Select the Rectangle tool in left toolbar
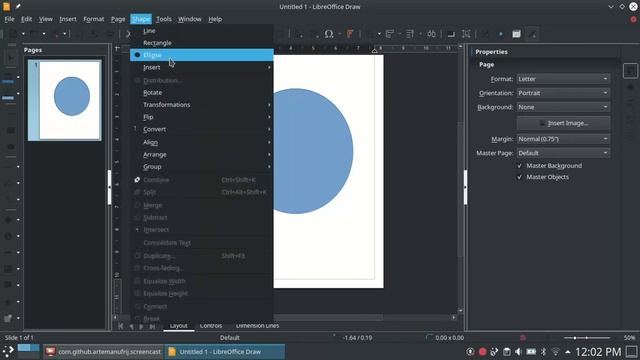Screen dimensions: 640x360 click(x=11, y=130)
